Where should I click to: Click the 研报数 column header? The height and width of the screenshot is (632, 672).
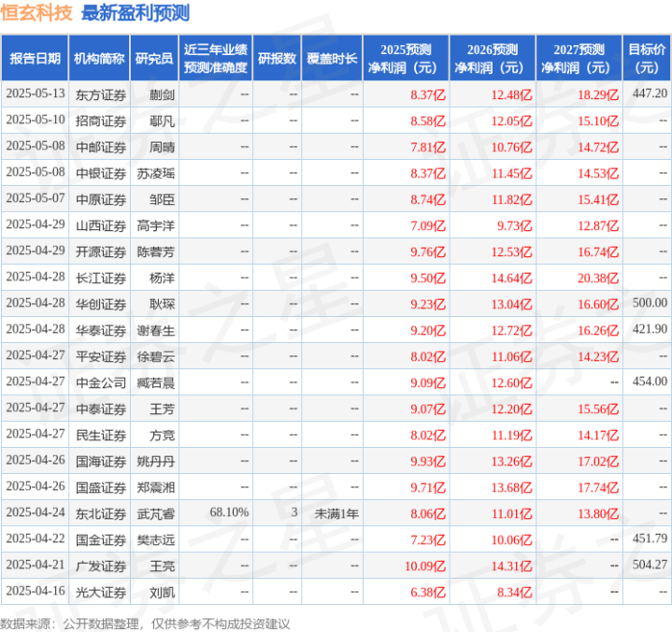277,58
